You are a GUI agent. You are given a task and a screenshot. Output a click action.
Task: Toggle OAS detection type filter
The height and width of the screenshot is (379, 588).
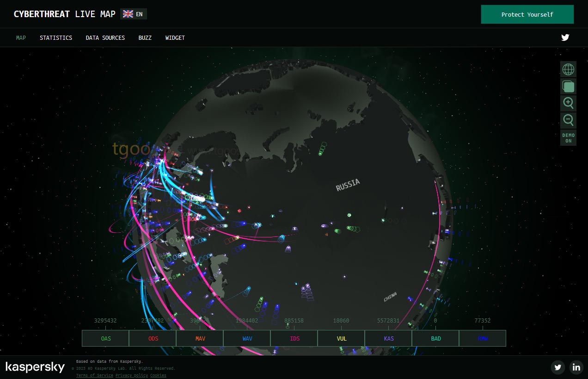coord(106,338)
